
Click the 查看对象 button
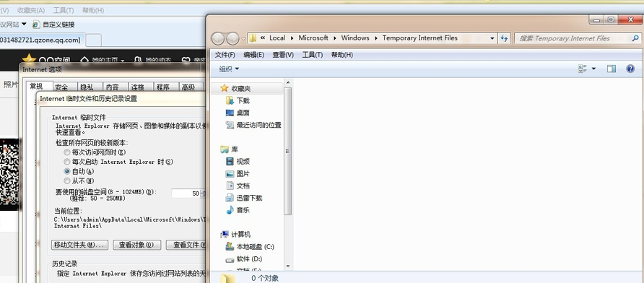136,245
